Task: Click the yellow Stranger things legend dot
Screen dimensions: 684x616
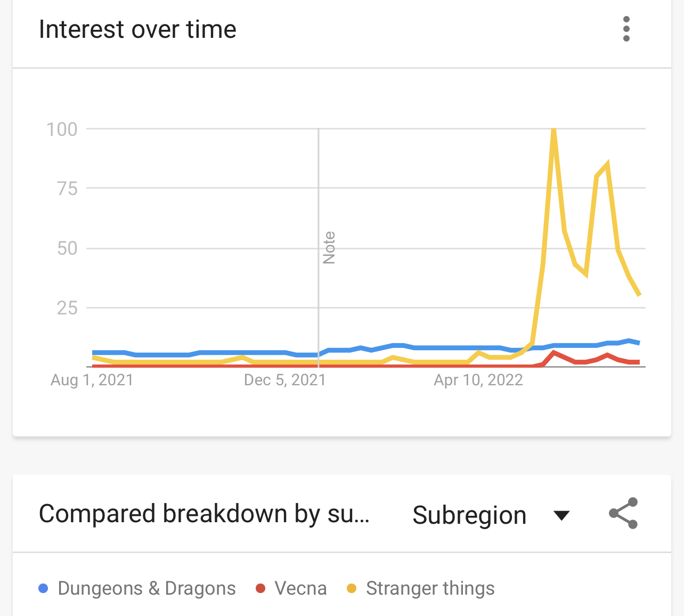Action: (x=352, y=588)
